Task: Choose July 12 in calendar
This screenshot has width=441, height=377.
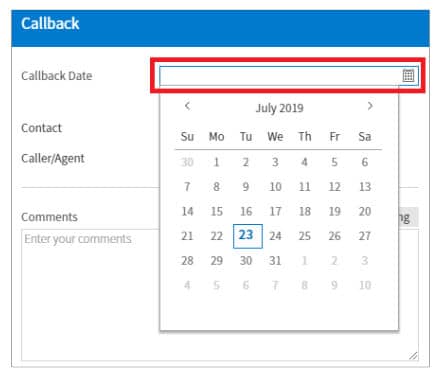Action: tap(334, 187)
